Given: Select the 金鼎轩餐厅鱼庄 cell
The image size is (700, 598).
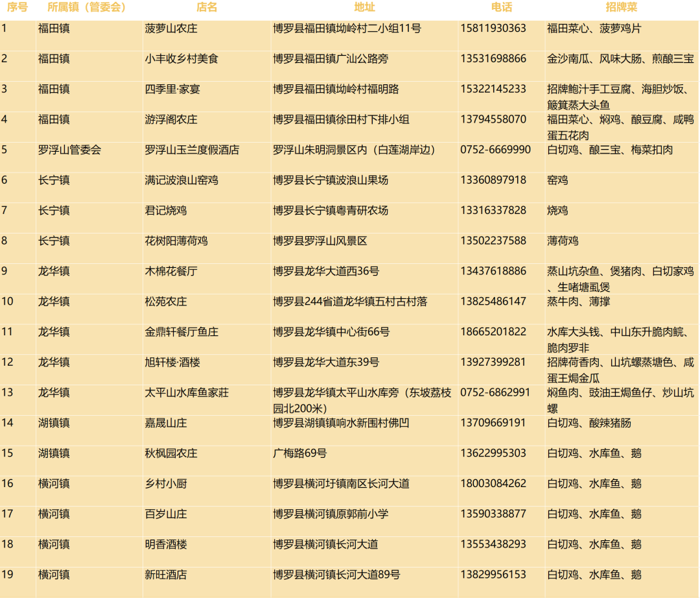Looking at the screenshot, I should click(181, 332).
